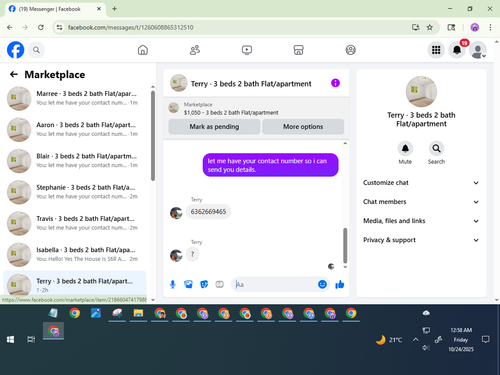The height and width of the screenshot is (375, 500).
Task: Open a new Chrome tab
Action: [114, 9]
